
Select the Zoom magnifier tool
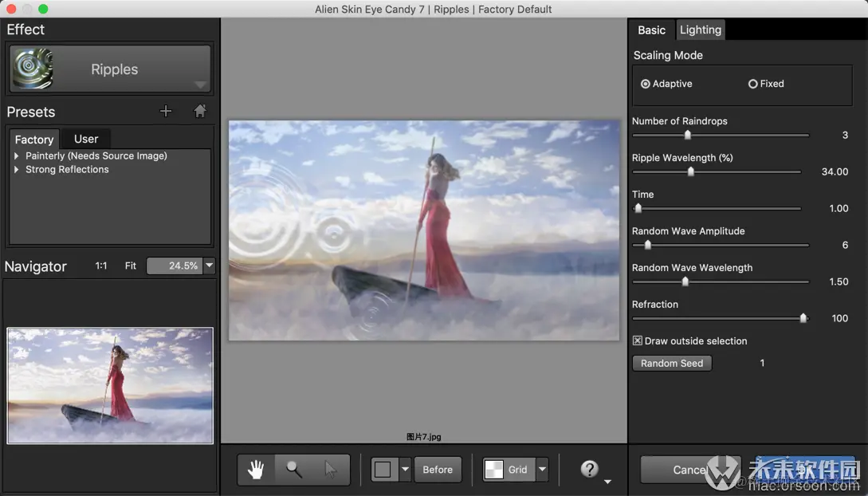pyautogui.click(x=294, y=470)
